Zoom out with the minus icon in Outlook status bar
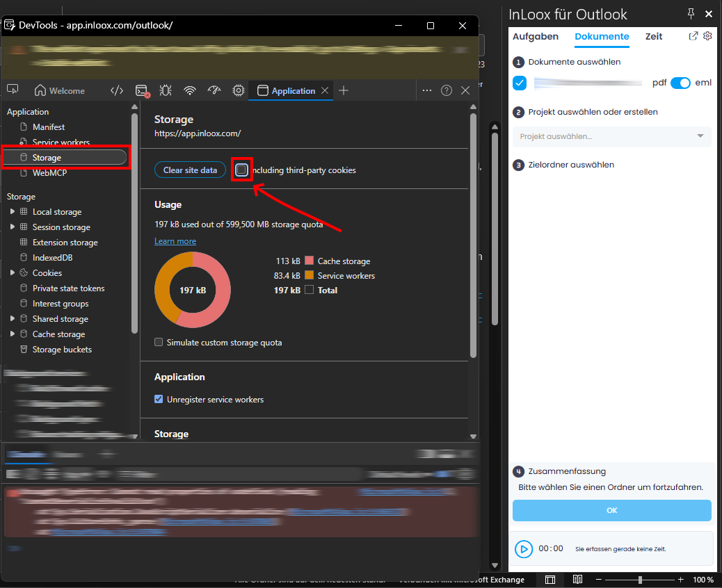The height and width of the screenshot is (588, 722). point(599,580)
